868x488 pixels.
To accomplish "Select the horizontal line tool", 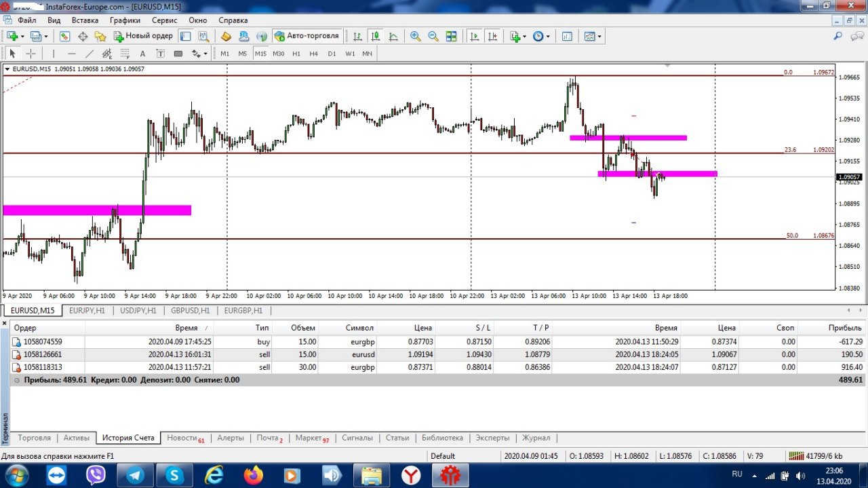I will [x=71, y=54].
